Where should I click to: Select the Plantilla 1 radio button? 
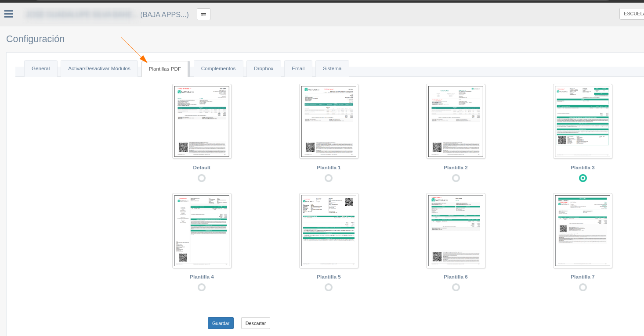tap(329, 178)
